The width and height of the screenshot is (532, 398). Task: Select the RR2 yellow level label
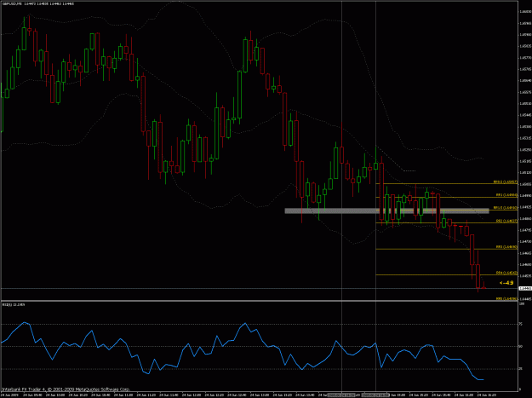pos(506,221)
